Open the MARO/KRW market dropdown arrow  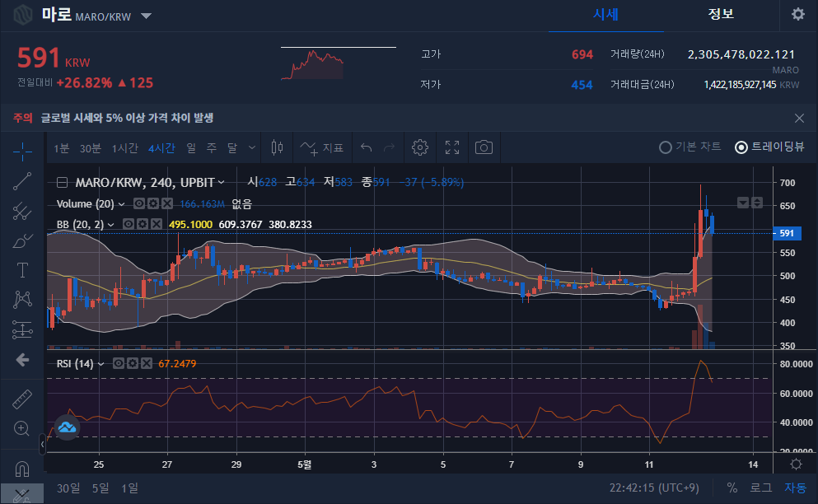click(146, 16)
